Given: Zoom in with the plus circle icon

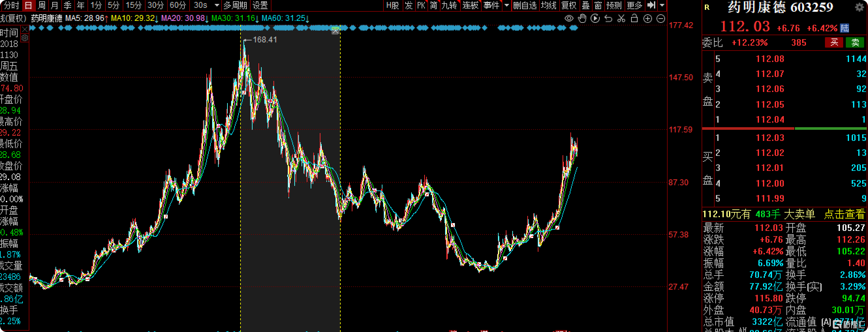Looking at the screenshot, I should [x=647, y=19].
